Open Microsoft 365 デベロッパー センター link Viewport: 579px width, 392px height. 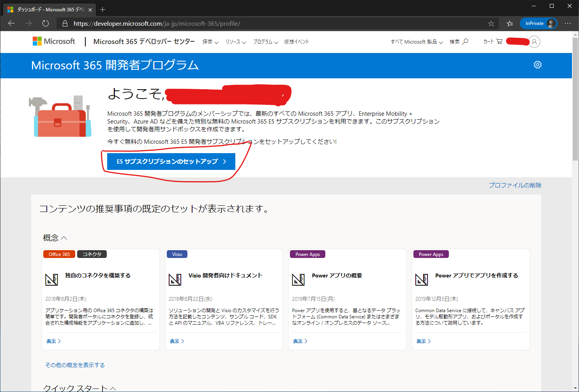coord(144,41)
